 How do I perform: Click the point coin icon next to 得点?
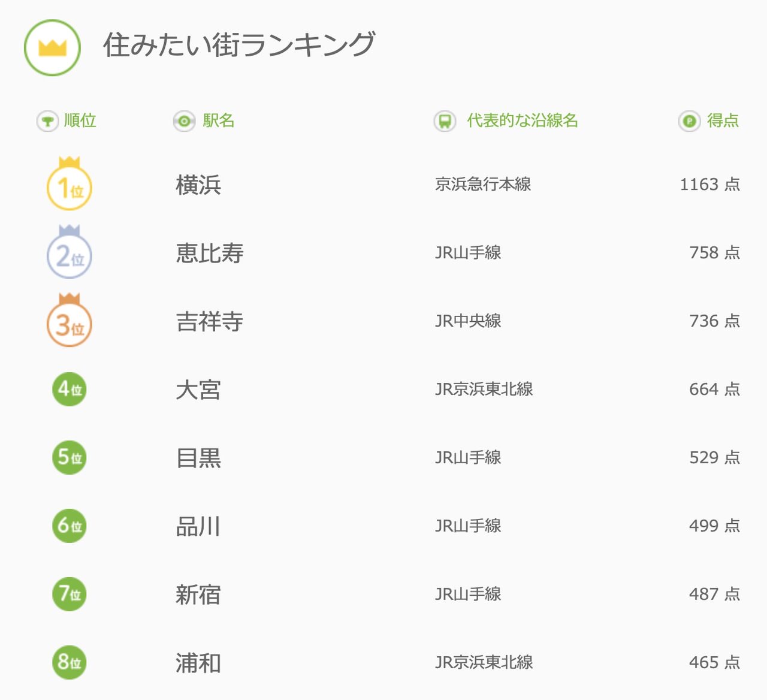[689, 121]
